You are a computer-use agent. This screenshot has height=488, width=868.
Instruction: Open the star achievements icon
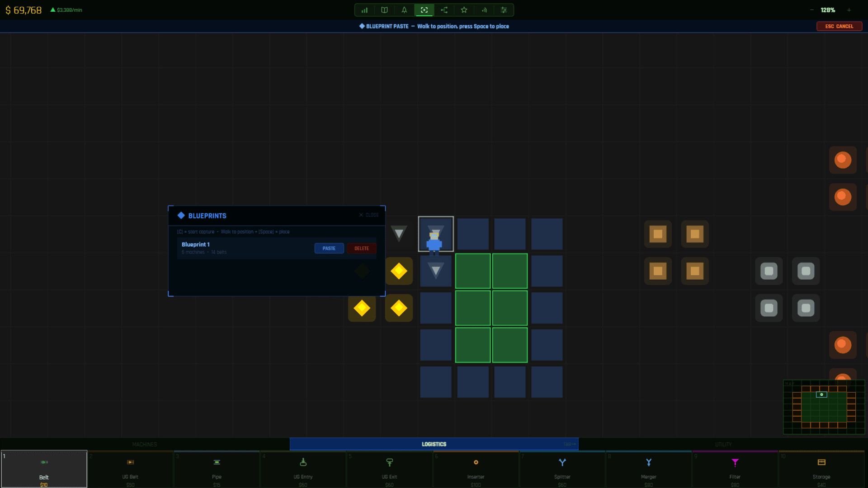point(464,10)
